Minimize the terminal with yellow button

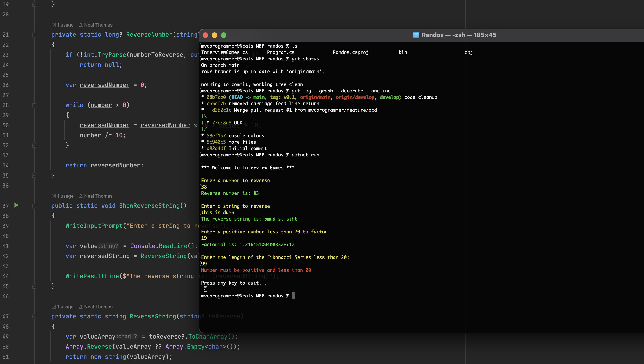pyautogui.click(x=215, y=35)
